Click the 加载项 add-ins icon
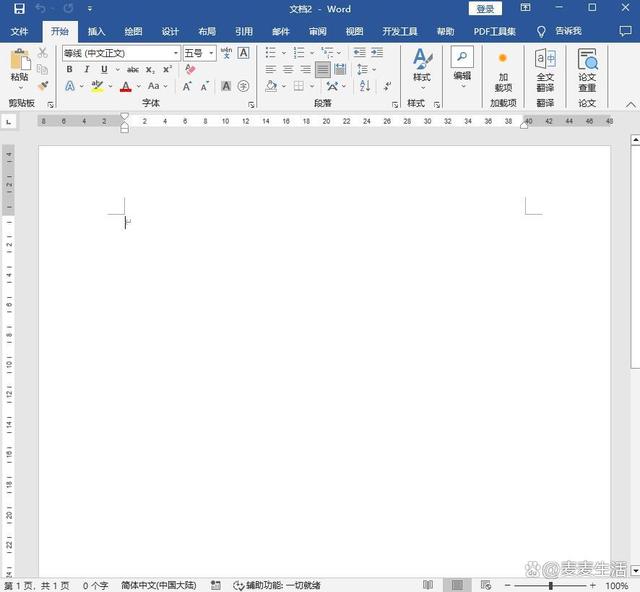 (503, 70)
